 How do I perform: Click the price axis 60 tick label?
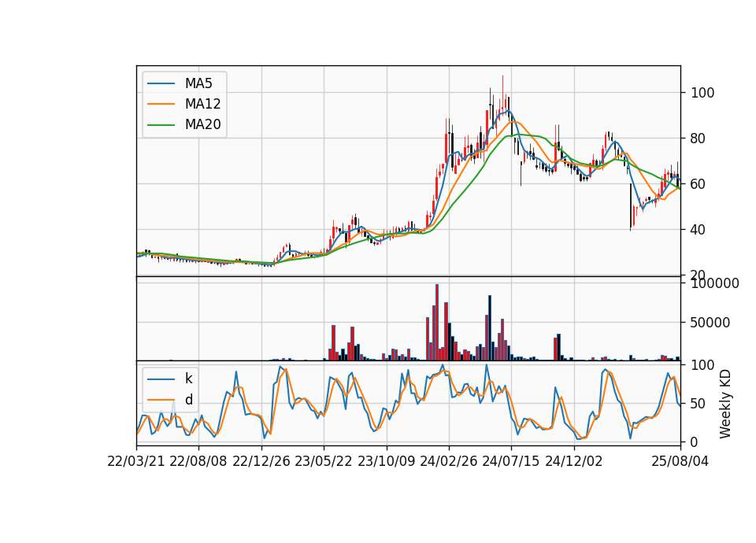pyautogui.click(x=698, y=184)
